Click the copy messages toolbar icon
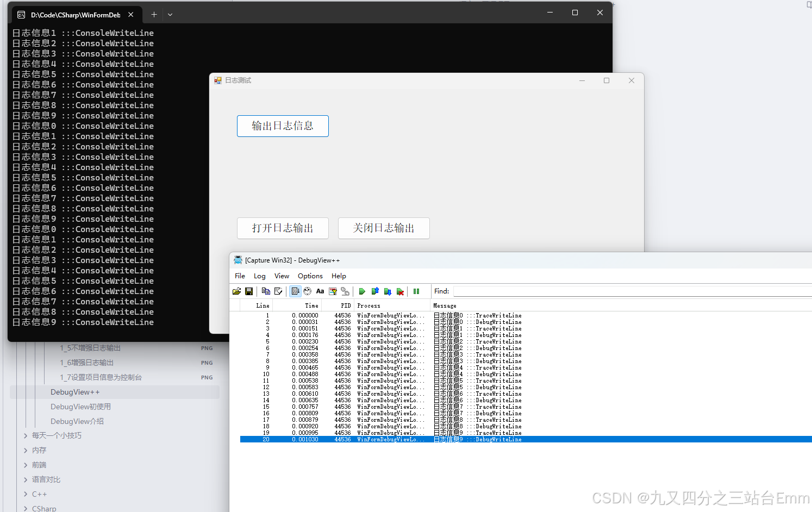Screen dimensions: 812x512 (266, 291)
